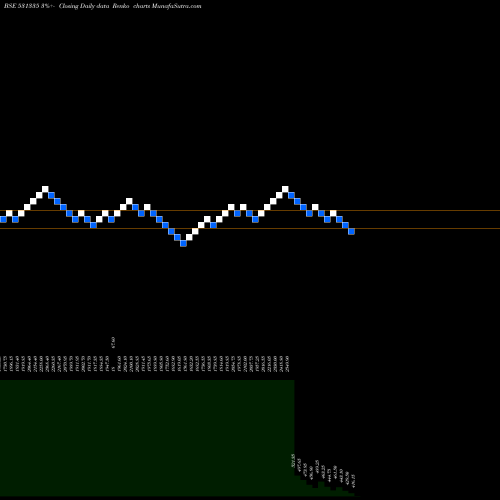500x500 pixels.
Task: Click the chart title text mentioning MunafaSutra.com
Action: pos(103,6)
